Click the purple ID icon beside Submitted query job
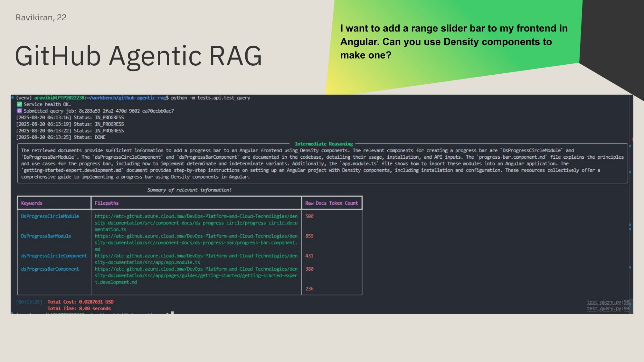This screenshot has width=644, height=362. pos(19,111)
